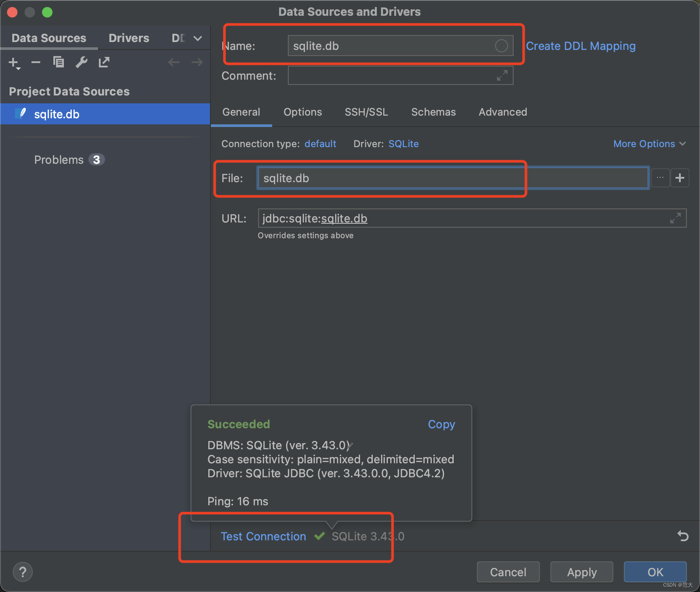Click the File path input field
This screenshot has height=592, width=700.
pyautogui.click(x=453, y=178)
